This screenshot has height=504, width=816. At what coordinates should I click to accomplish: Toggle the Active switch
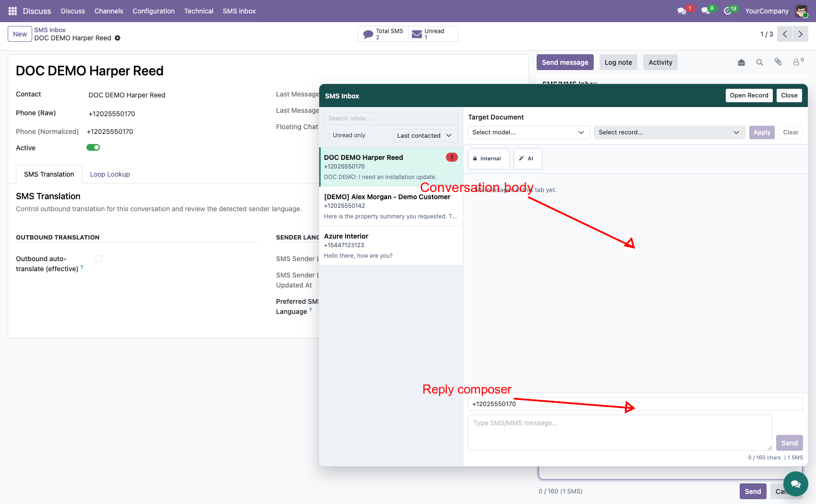coord(93,147)
